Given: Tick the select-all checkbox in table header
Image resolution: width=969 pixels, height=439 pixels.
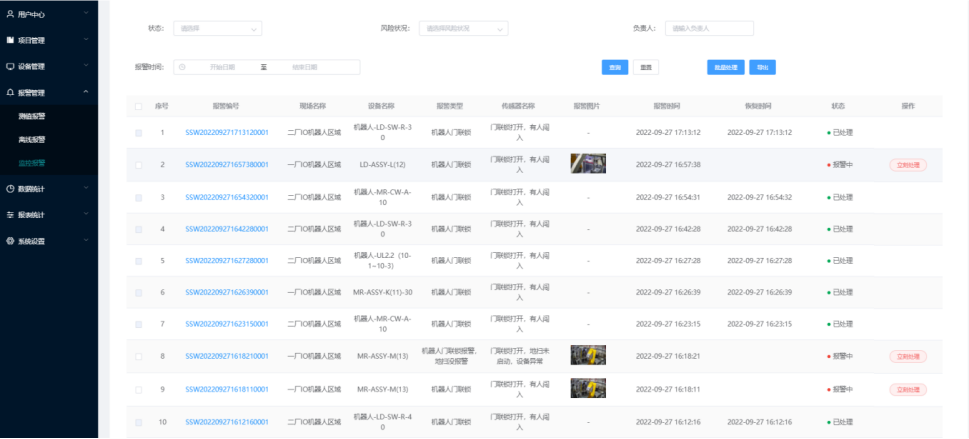Looking at the screenshot, I should tap(138, 106).
